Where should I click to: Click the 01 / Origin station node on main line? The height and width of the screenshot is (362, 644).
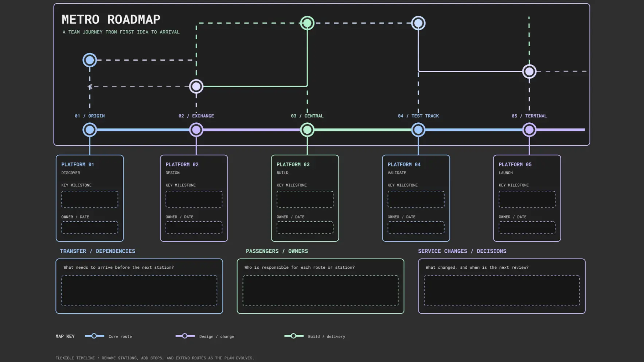pyautogui.click(x=90, y=130)
